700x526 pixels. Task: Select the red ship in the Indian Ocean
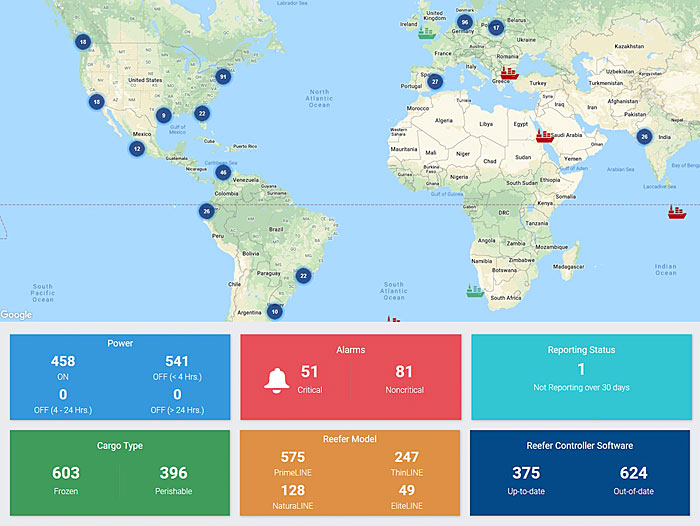click(x=676, y=211)
